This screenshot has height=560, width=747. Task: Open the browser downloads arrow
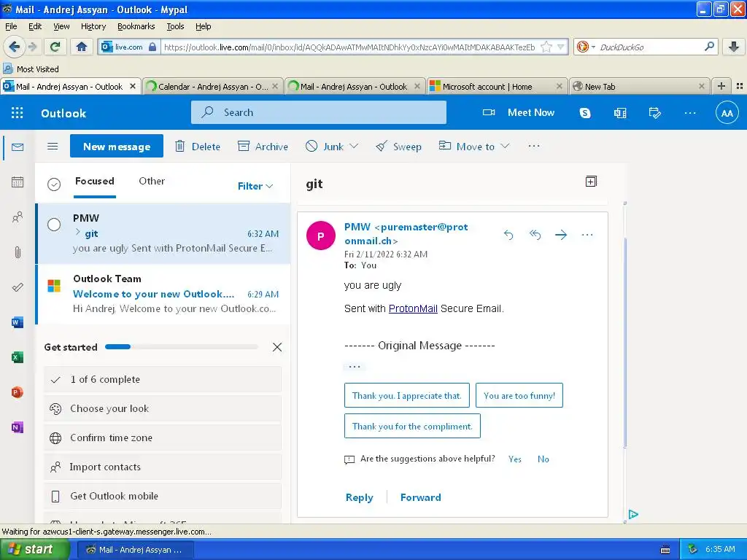[x=734, y=47]
